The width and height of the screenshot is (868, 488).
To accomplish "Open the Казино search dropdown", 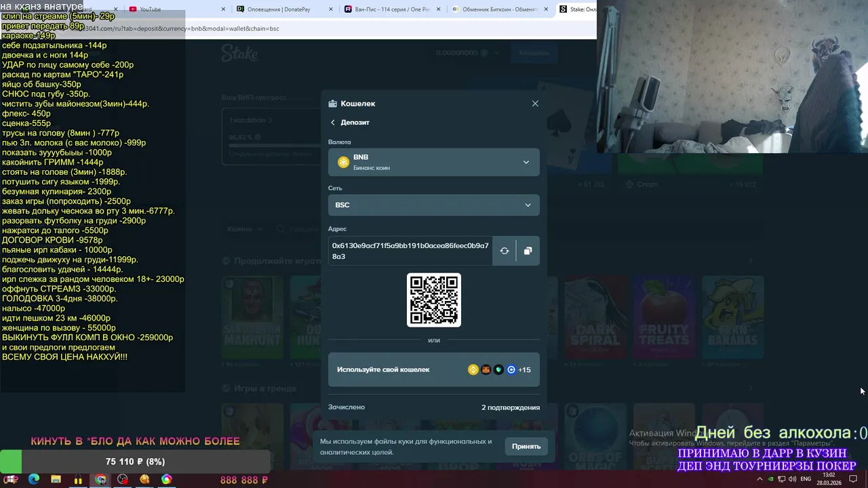I will pos(245,229).
